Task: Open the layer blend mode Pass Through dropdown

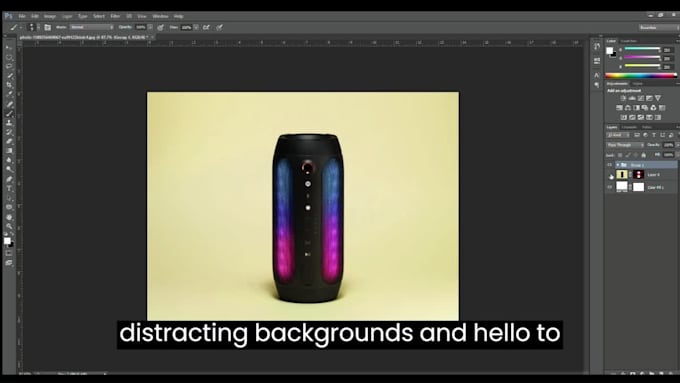Action: point(625,145)
